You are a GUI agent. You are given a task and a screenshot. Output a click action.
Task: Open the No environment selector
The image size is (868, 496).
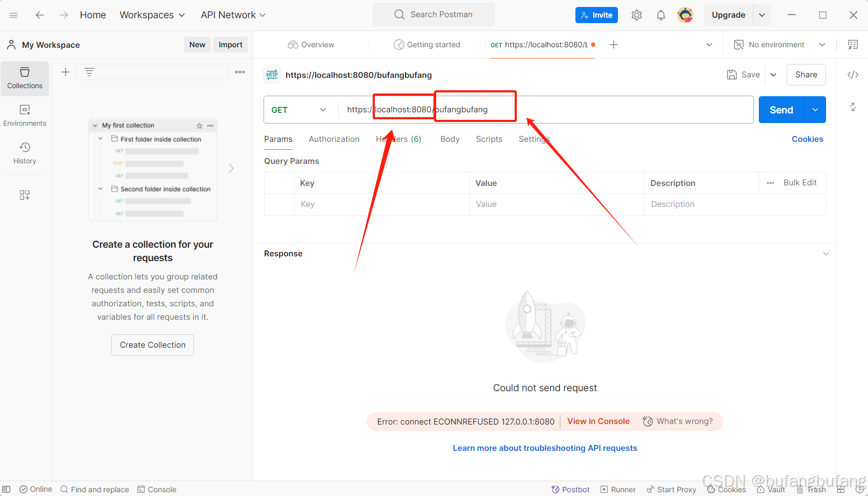pos(780,45)
